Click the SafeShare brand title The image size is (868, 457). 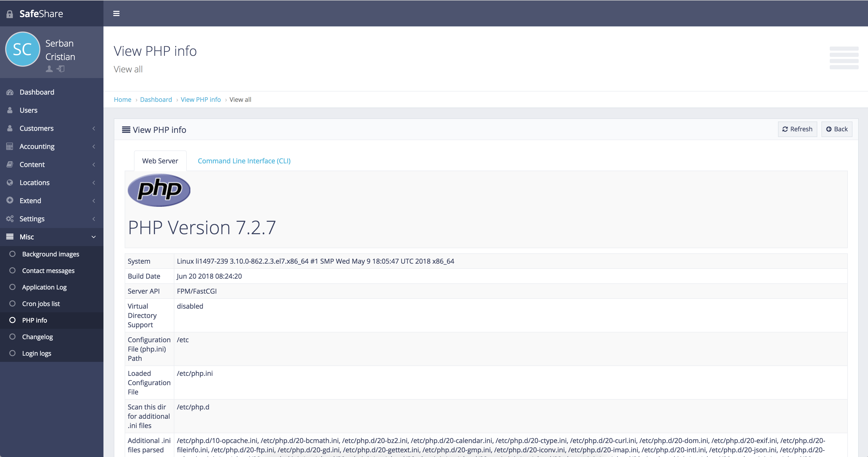click(41, 14)
